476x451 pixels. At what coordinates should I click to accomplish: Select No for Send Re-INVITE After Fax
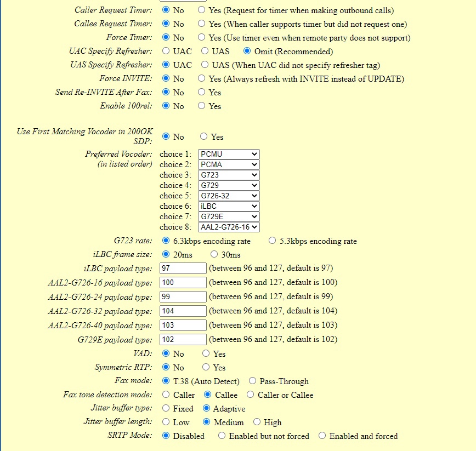(x=166, y=92)
